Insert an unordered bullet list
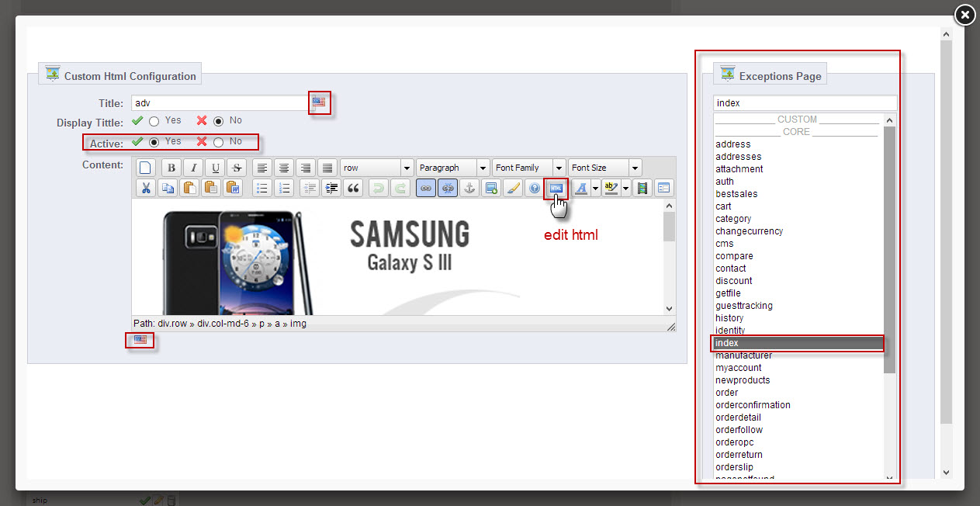This screenshot has height=506, width=980. tap(262, 188)
